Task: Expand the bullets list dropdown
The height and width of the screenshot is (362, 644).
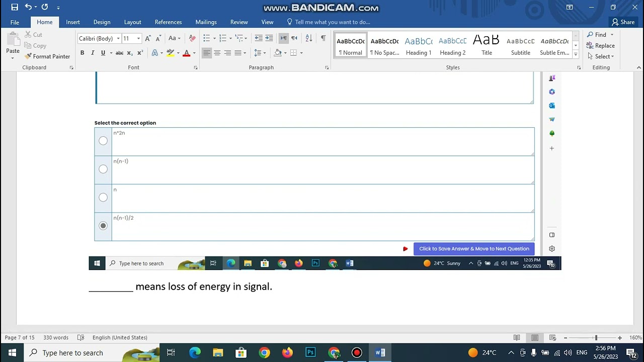Action: (x=214, y=38)
